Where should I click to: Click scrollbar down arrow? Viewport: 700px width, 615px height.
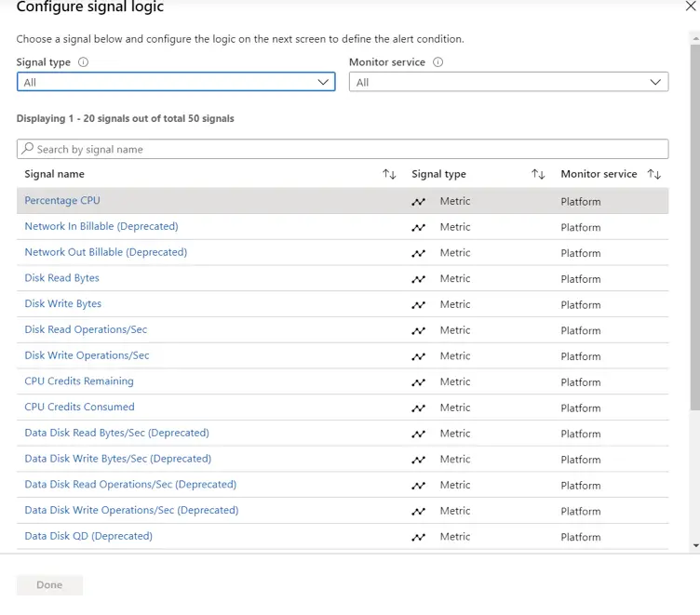coord(694,546)
